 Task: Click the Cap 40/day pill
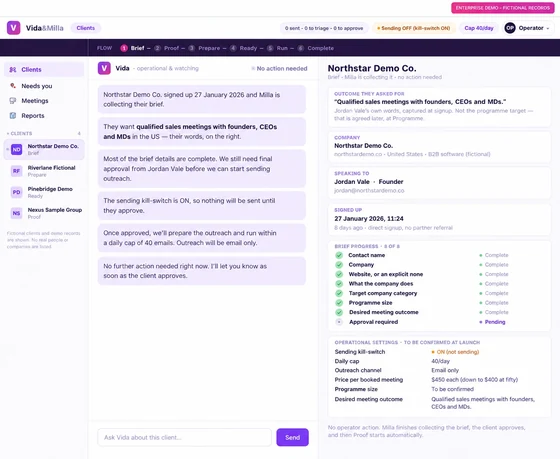[x=479, y=28]
